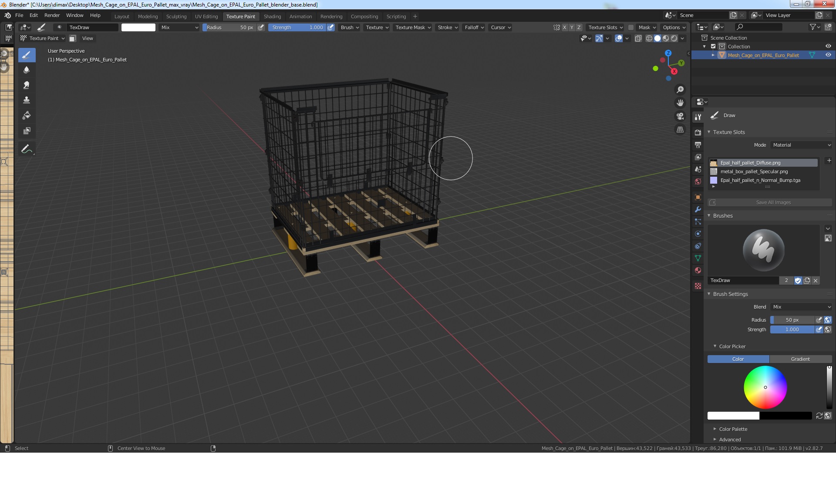Hide Collection with its eye icon

coord(828,46)
